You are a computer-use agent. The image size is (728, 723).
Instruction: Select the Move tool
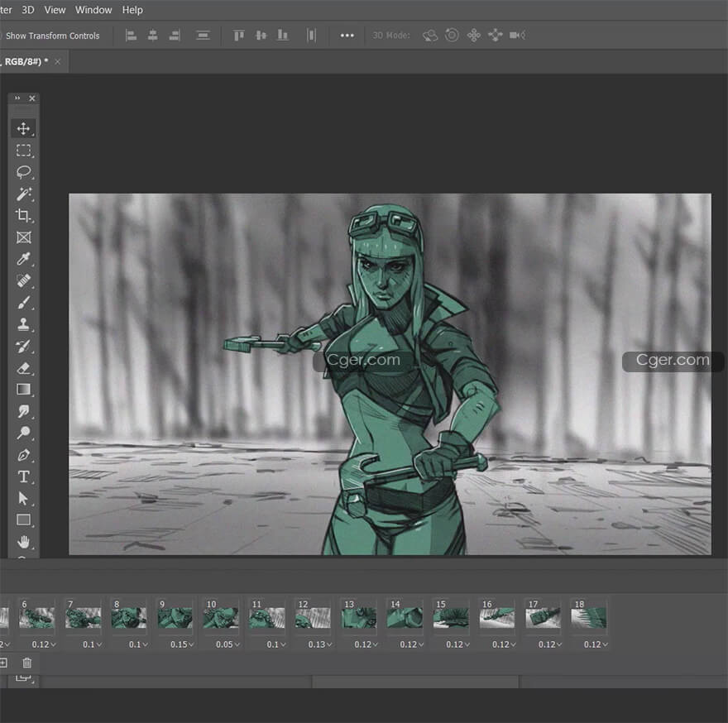[x=23, y=129]
